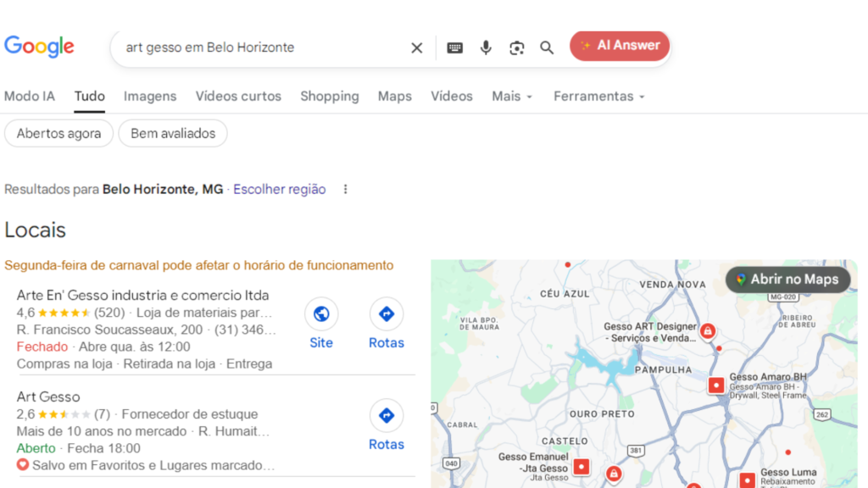Click the on-screen keyboard icon

click(x=454, y=47)
